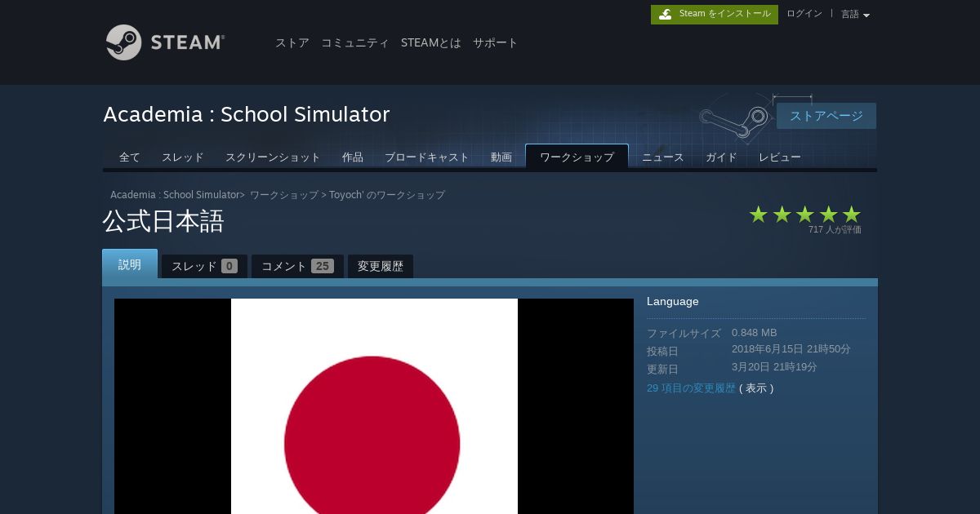Click the ストアページ button
This screenshot has height=514, width=980.
click(x=826, y=116)
